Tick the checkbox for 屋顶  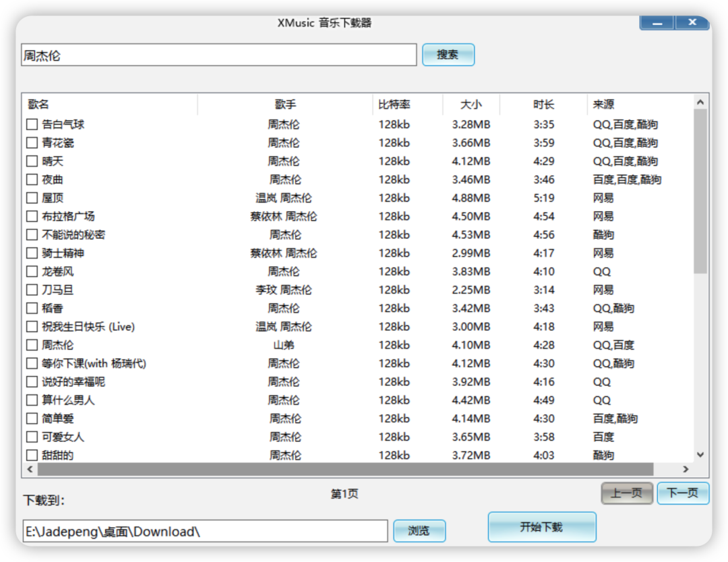pos(31,197)
